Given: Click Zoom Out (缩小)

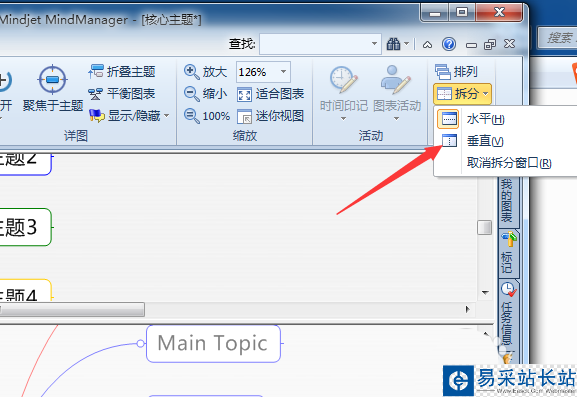Looking at the screenshot, I should (x=205, y=94).
